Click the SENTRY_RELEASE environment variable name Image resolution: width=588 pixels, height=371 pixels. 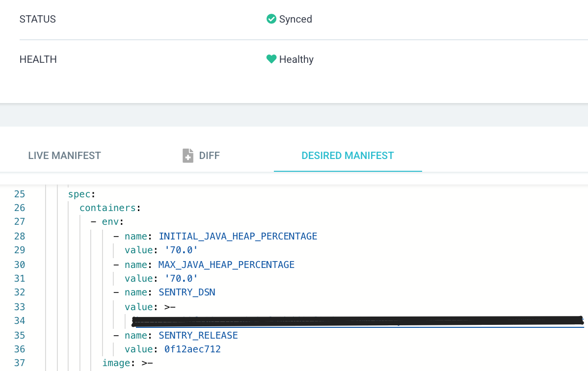pos(198,335)
